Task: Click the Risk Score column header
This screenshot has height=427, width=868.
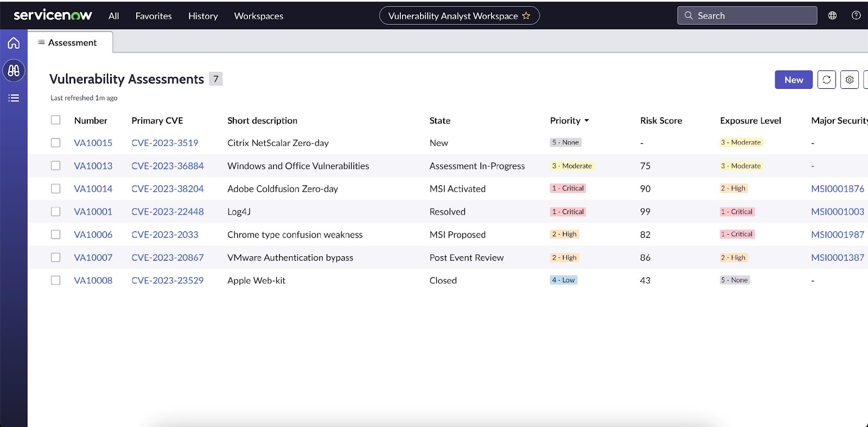Action: (x=661, y=120)
